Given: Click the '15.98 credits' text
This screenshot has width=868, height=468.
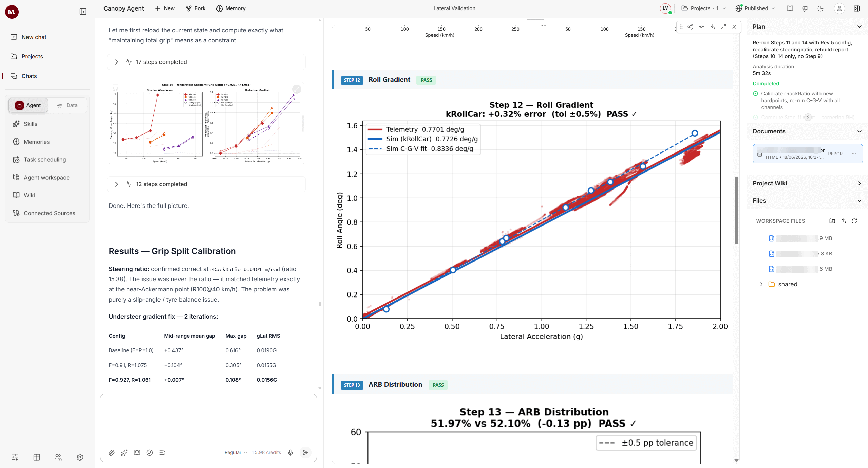Looking at the screenshot, I should click(266, 452).
